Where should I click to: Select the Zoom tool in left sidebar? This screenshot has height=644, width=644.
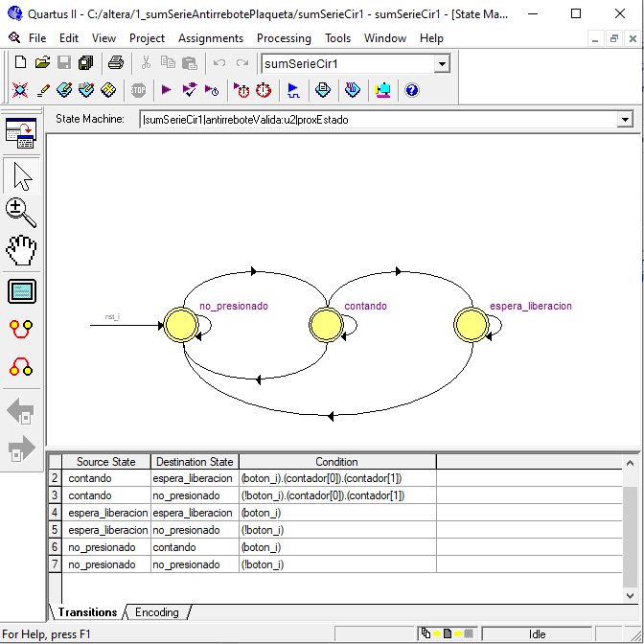tap(21, 213)
